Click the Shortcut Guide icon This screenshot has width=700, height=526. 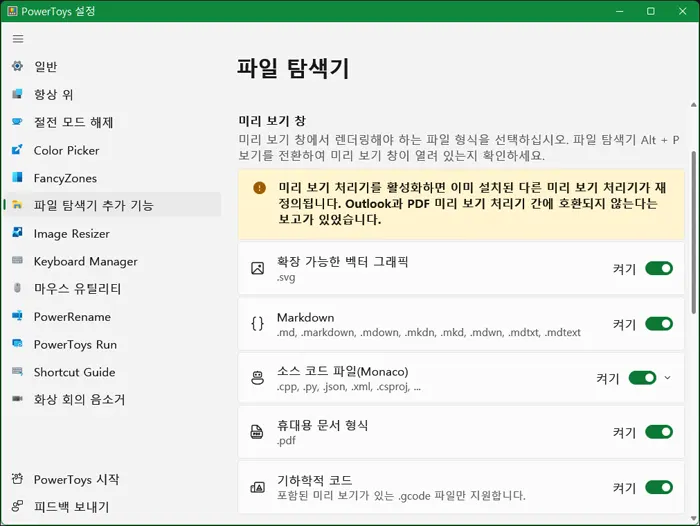click(17, 372)
